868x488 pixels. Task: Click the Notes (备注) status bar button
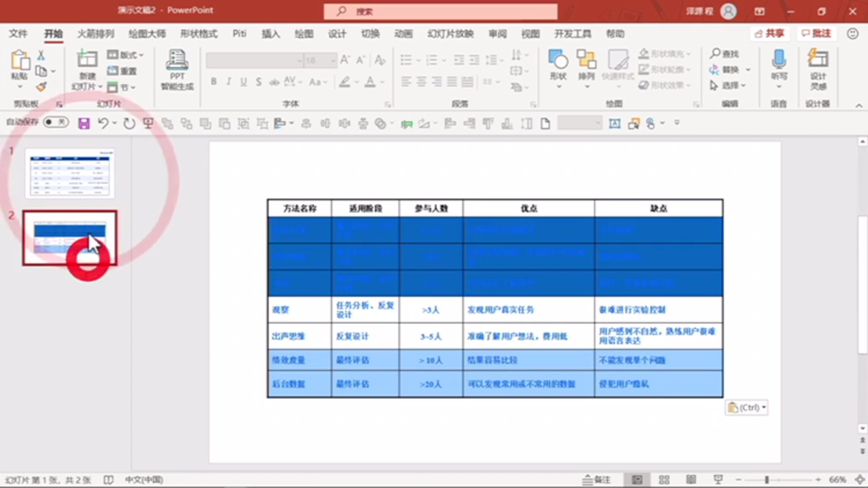[597, 480]
